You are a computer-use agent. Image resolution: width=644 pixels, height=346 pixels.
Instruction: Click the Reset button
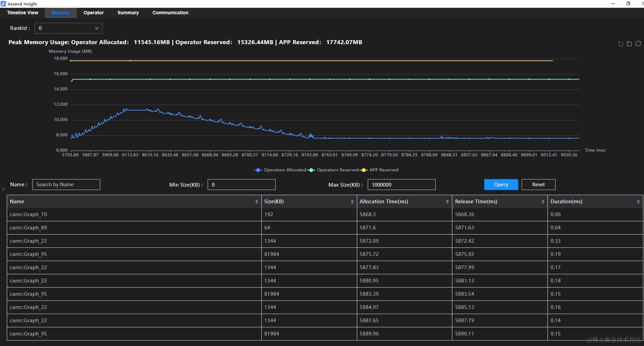[538, 185]
